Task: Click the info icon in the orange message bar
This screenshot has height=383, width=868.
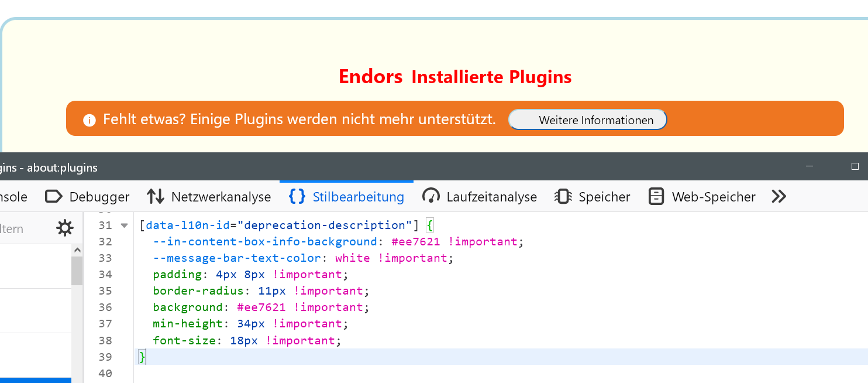Action: tap(89, 120)
